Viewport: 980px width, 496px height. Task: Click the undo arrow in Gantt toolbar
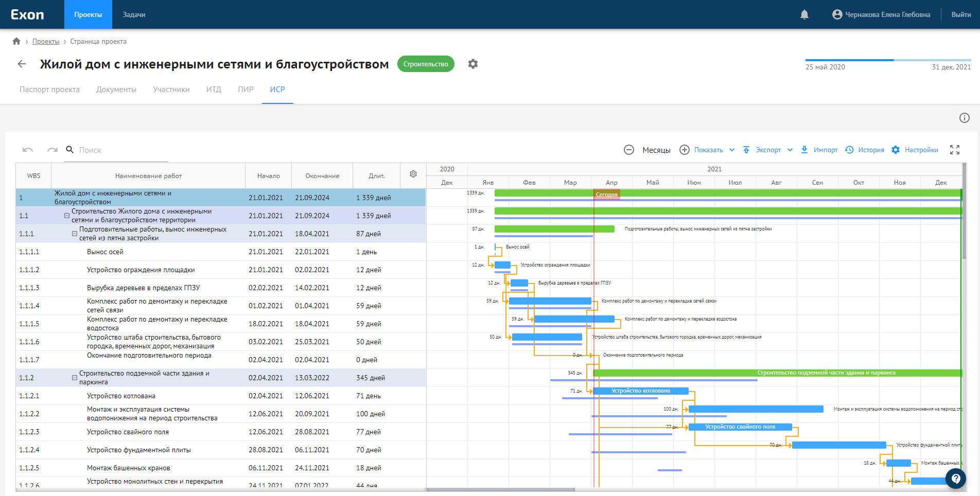[x=28, y=150]
